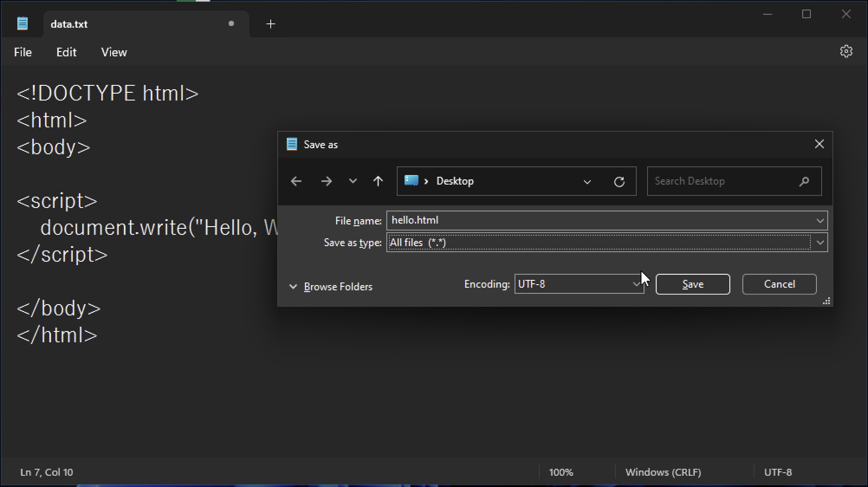Go back in the Save as dialog
Image resolution: width=868 pixels, height=487 pixels.
(x=296, y=181)
